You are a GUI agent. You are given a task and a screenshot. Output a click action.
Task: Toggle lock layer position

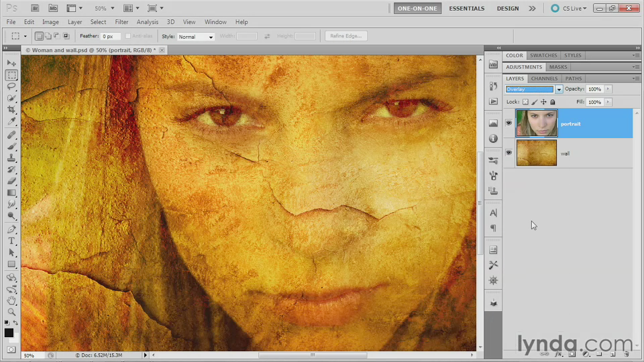pos(543,102)
